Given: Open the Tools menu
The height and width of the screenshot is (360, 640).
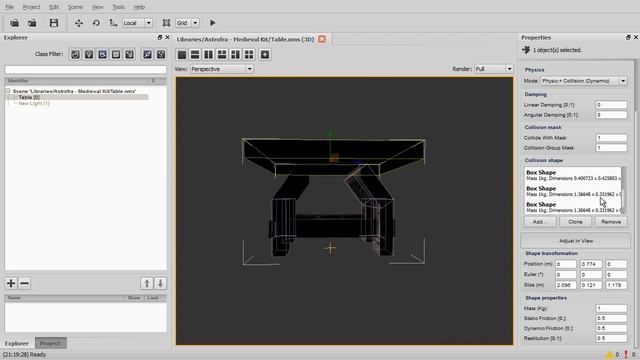Looking at the screenshot, I should click(x=118, y=7).
